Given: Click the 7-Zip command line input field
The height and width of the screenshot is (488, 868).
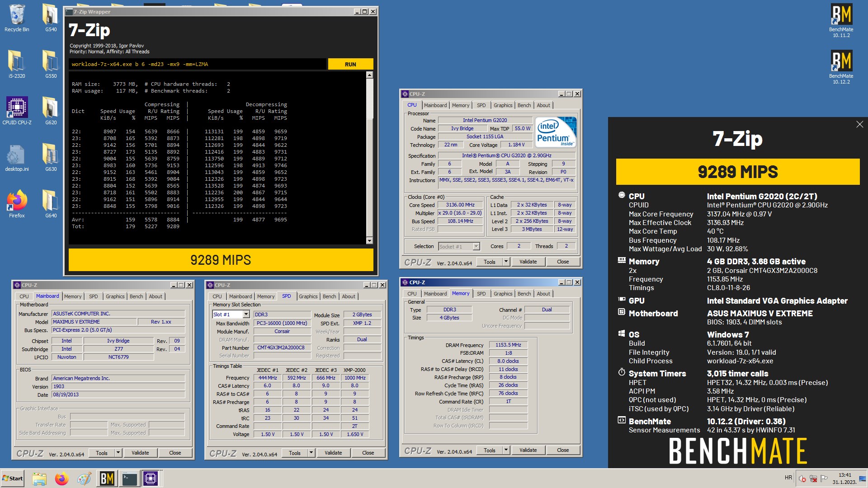Looking at the screenshot, I should coord(198,64).
